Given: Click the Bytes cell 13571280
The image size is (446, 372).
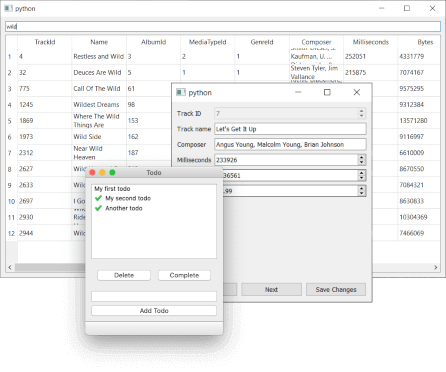Looking at the screenshot, I should (419, 120).
